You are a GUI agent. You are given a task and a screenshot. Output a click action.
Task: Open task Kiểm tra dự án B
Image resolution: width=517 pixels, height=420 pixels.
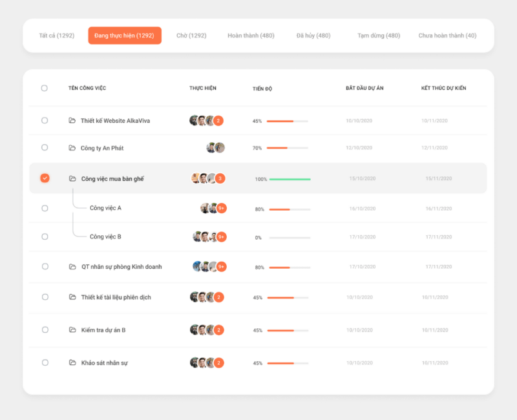pyautogui.click(x=103, y=330)
